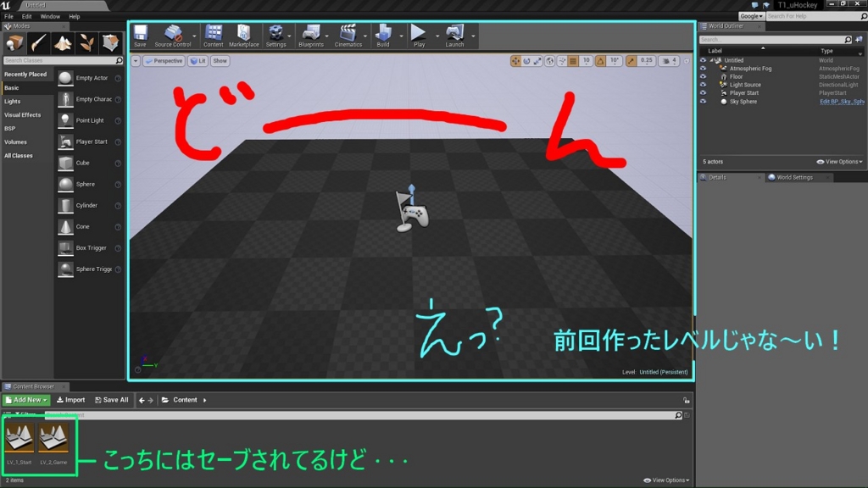Open the Window menu
The width and height of the screenshot is (868, 488).
50,17
